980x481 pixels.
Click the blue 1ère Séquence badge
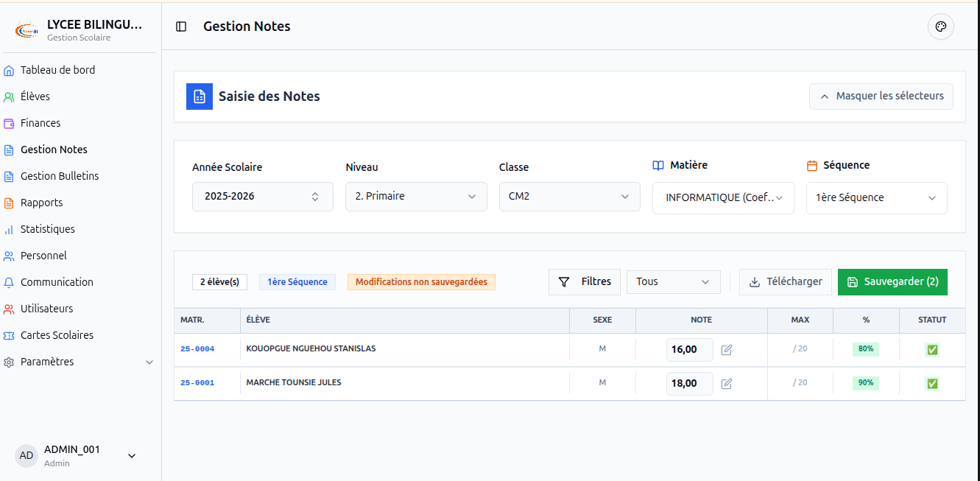[297, 282]
